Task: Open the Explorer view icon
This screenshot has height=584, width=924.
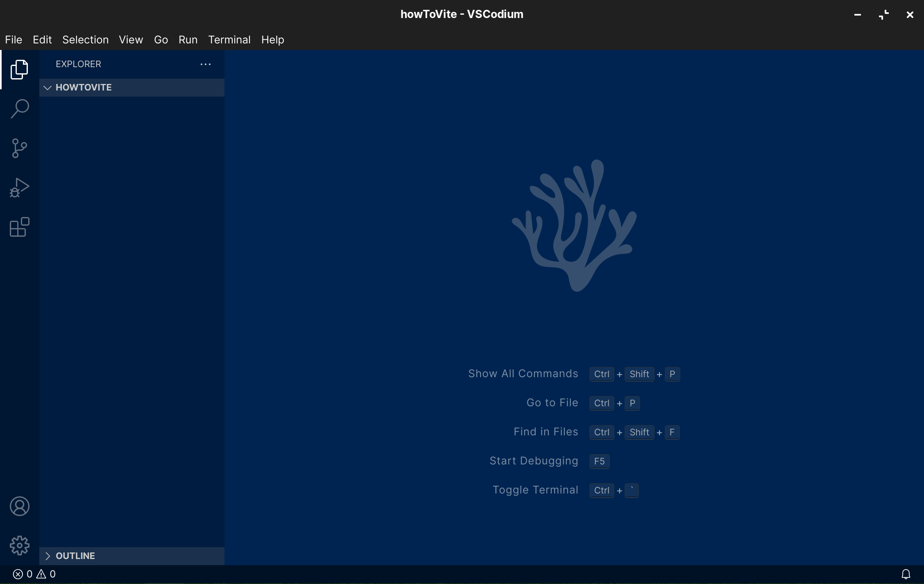Action: click(19, 70)
